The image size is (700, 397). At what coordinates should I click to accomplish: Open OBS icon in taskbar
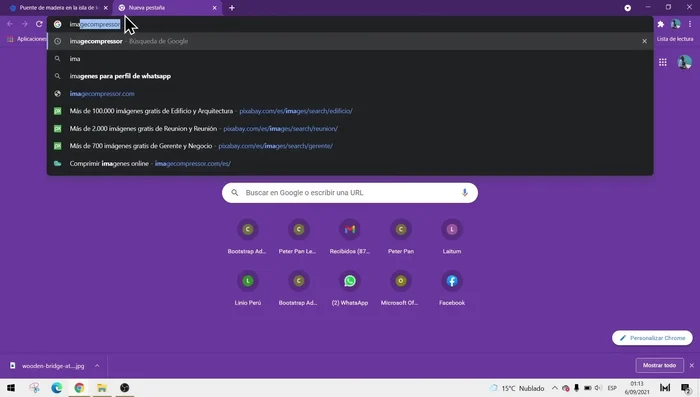[x=125, y=388]
